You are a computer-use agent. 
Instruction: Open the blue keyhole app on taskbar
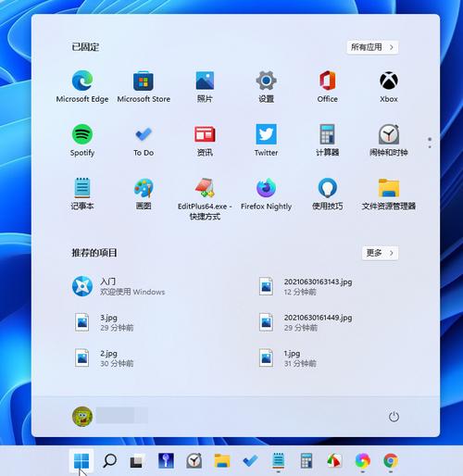pos(166,461)
